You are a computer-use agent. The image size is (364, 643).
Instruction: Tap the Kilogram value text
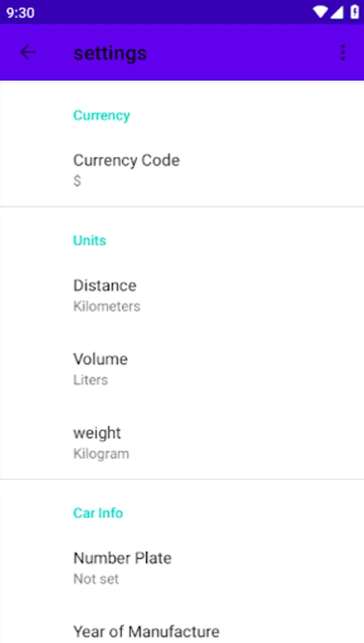101,454
